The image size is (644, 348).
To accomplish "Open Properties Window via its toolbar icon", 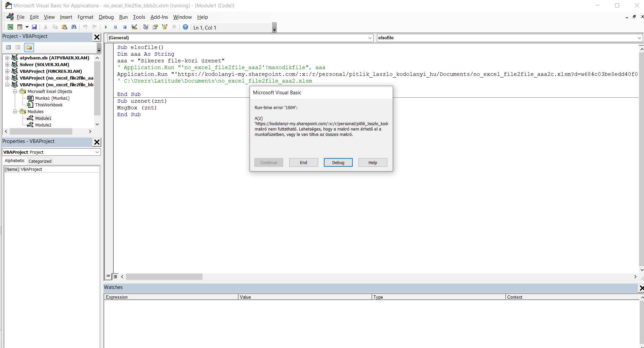I will pyautogui.click(x=155, y=27).
